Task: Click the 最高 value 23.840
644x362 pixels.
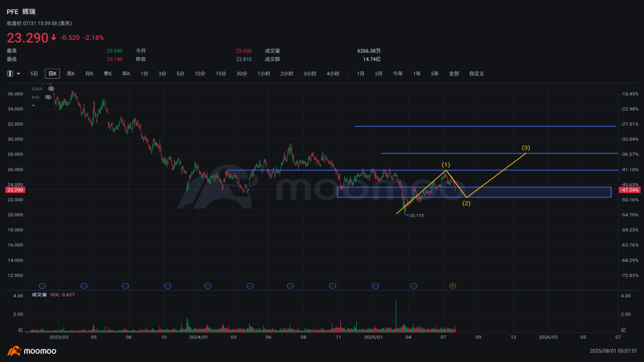Action: coord(115,51)
